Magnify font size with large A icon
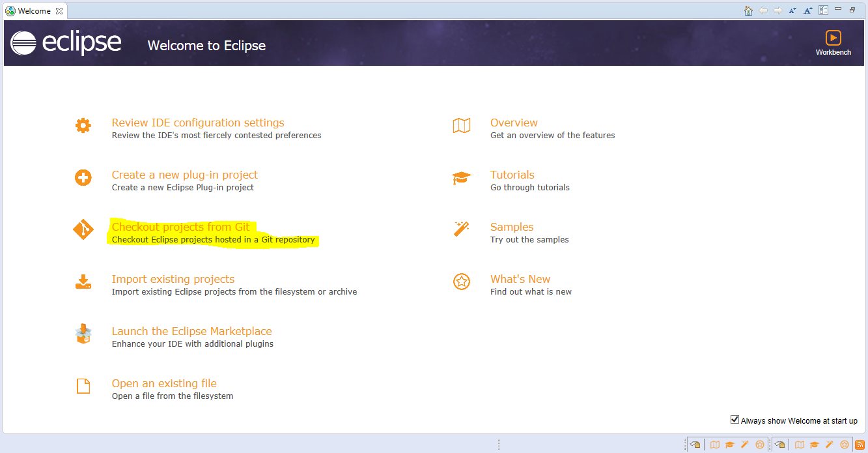Image resolution: width=868 pixels, height=453 pixels. tap(808, 10)
